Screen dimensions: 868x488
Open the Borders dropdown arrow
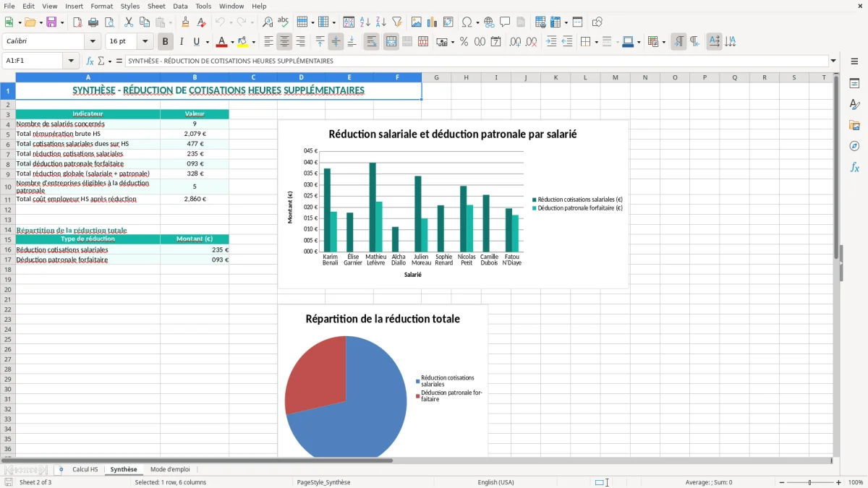[595, 42]
